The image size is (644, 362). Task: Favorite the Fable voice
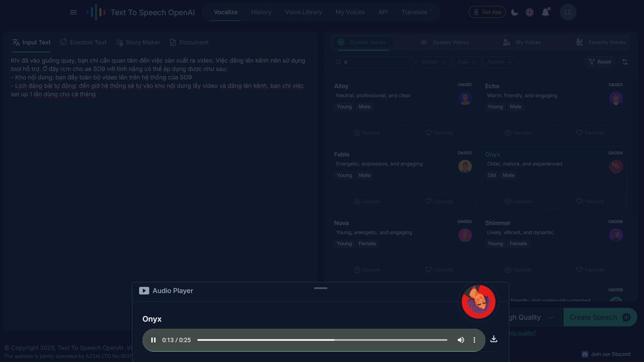click(439, 201)
